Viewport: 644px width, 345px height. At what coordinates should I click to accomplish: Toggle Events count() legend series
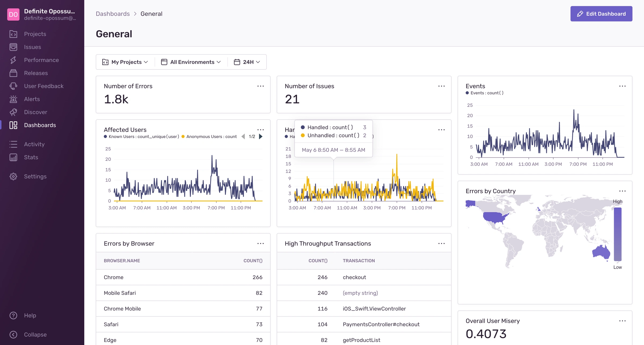484,93
